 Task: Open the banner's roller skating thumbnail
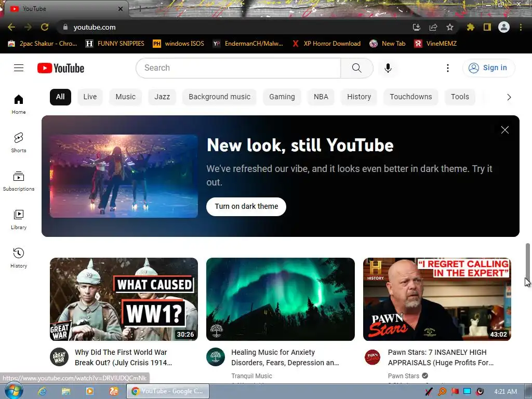[124, 176]
